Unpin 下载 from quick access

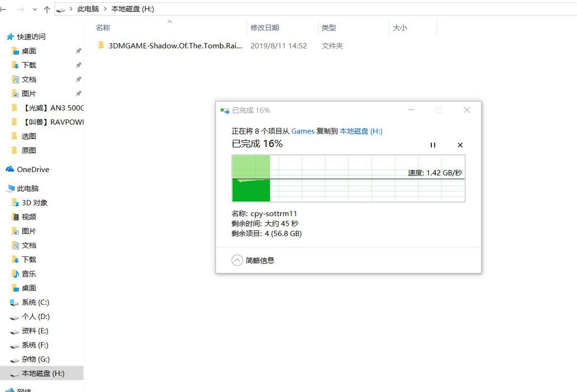tap(78, 65)
